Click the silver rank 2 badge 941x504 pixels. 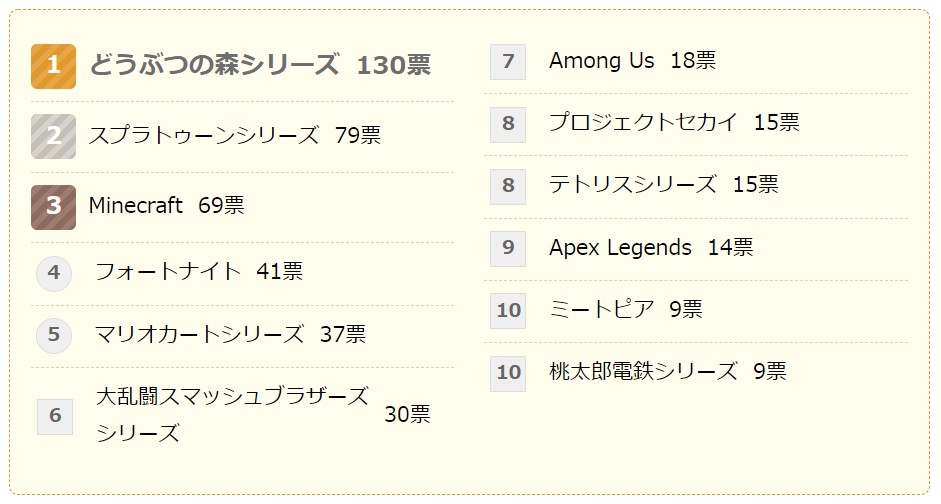[x=53, y=136]
